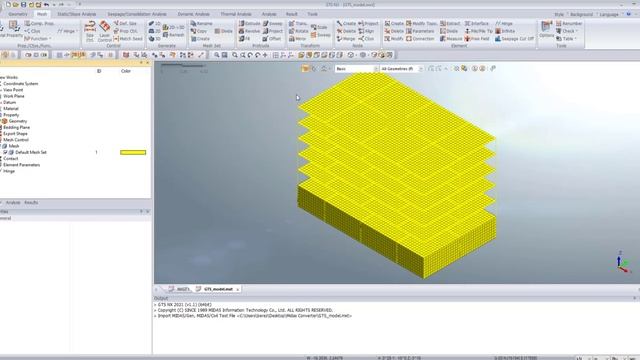Open element Parameters tool
The height and width of the screenshot is (360, 640).
click(420, 31)
